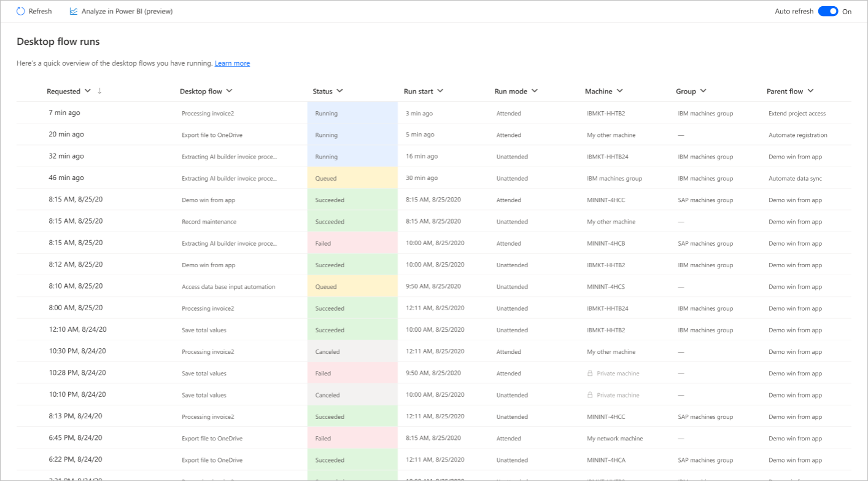Click machine MININT-4HCB
Screen dimensions: 868x481
point(606,244)
